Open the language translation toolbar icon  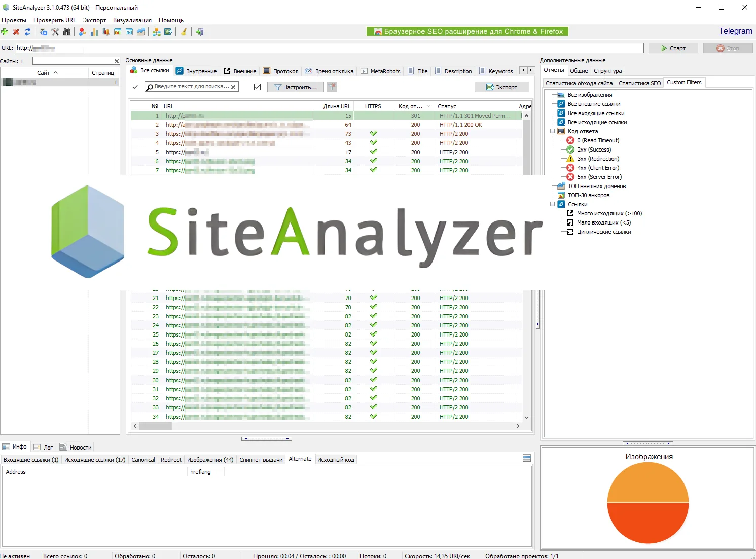[44, 32]
